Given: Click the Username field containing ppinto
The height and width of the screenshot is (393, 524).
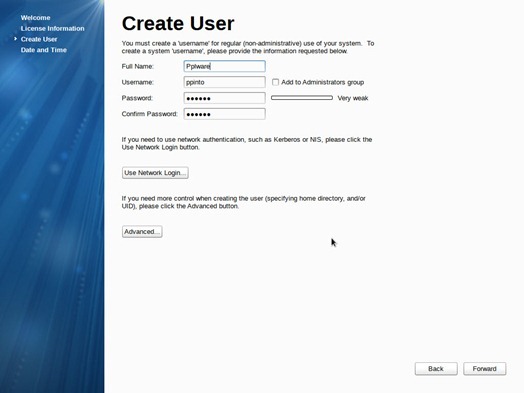Looking at the screenshot, I should tap(225, 82).
